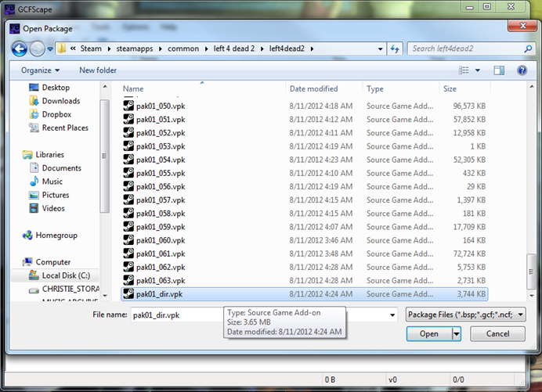Click the Cancel button
Viewport: 542px width, 392px height.
497,334
